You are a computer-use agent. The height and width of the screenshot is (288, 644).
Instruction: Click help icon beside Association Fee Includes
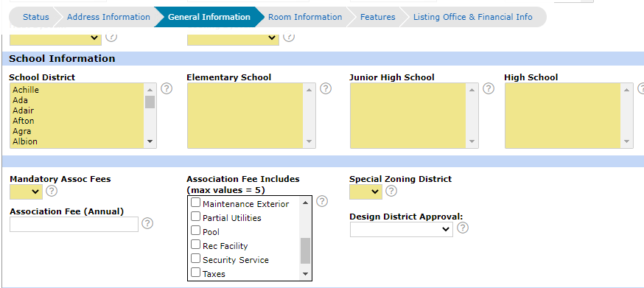tap(322, 201)
